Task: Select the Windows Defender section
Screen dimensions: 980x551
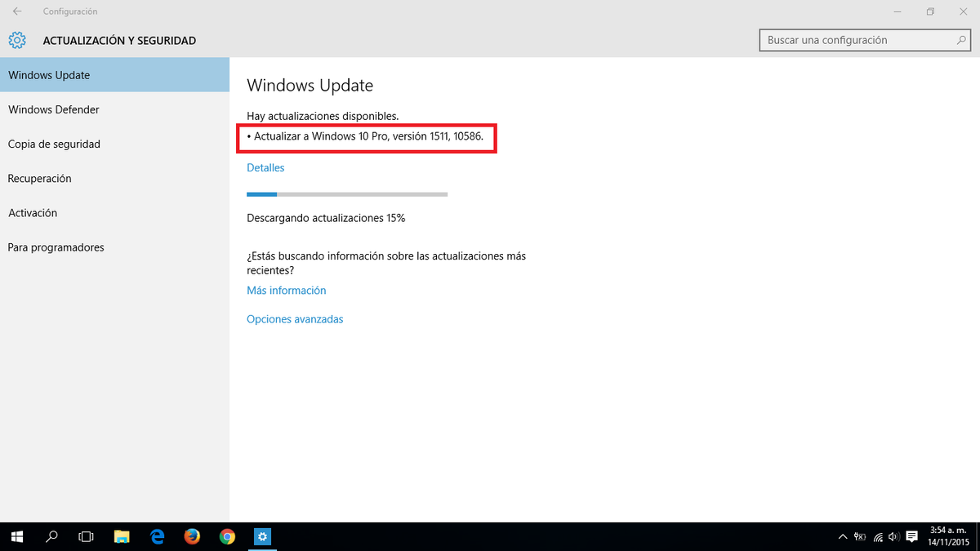Action: tap(53, 109)
